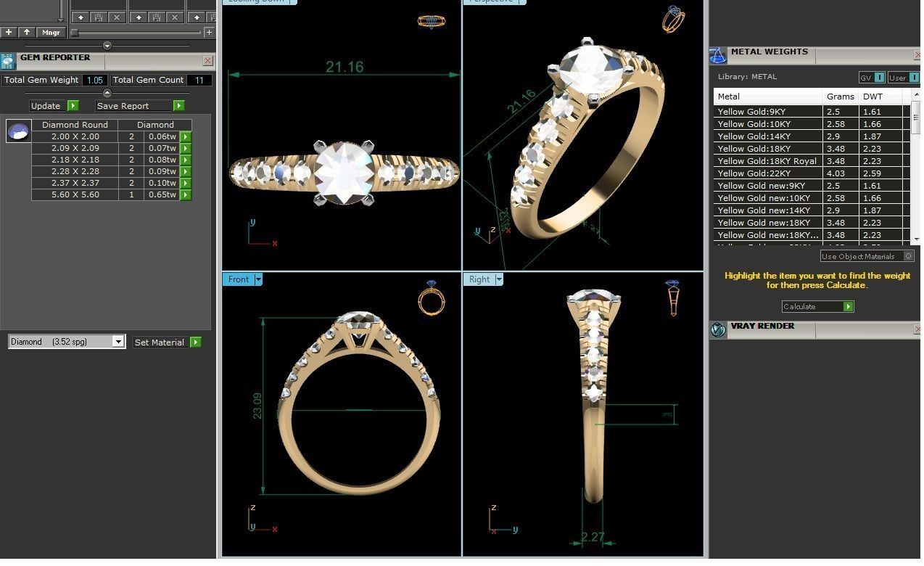Click the Update button
This screenshot has width=924, height=566.
pyautogui.click(x=54, y=105)
